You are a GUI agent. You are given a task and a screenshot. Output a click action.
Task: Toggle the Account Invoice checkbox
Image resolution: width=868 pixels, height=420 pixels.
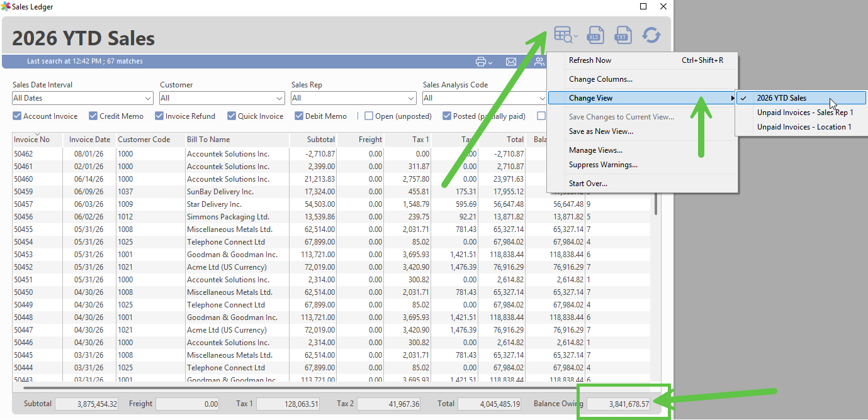(17, 116)
